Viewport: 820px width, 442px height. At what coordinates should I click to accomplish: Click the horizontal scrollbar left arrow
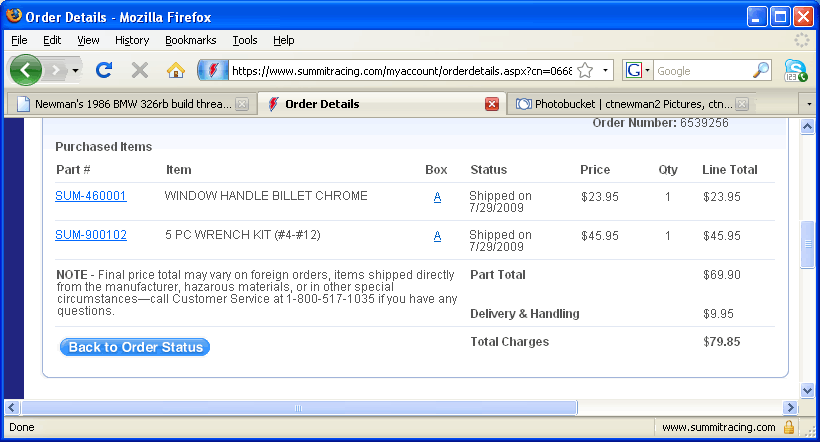(x=12, y=407)
